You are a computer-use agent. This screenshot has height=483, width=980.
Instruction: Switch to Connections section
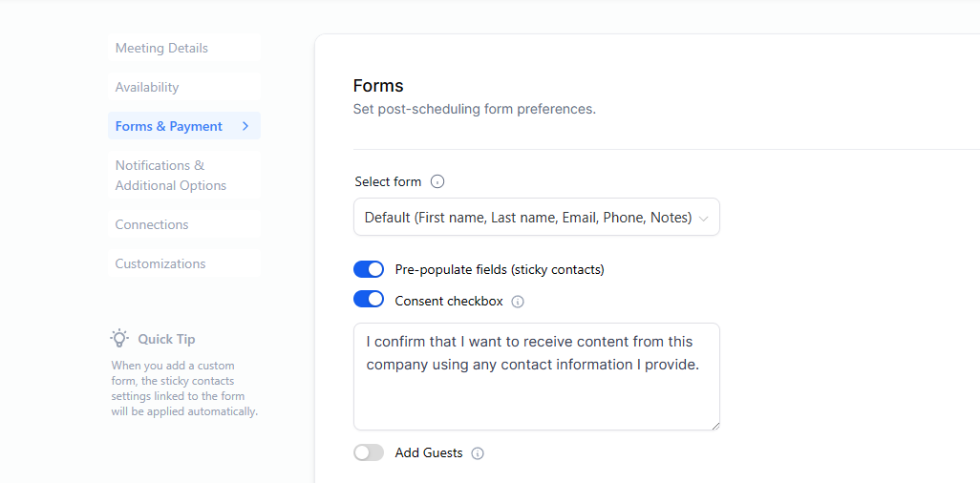click(152, 224)
